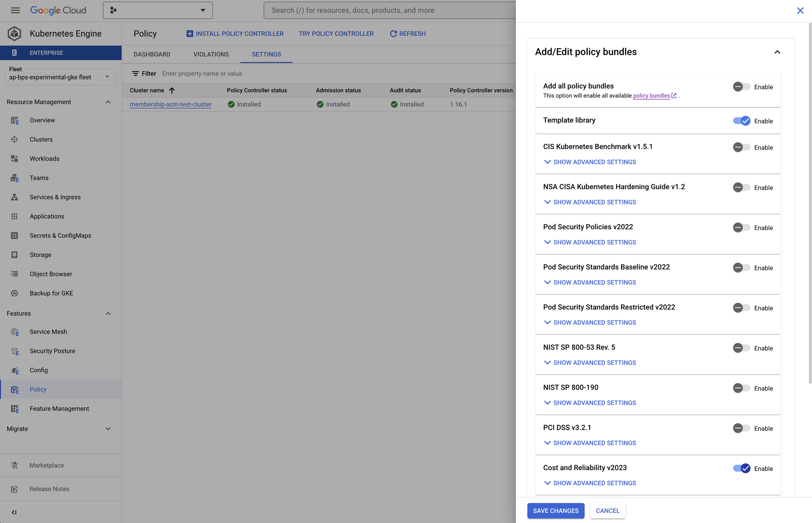Disable Cost and Reliability v2023 toggle
Screen dimensions: 812x523
pos(742,468)
